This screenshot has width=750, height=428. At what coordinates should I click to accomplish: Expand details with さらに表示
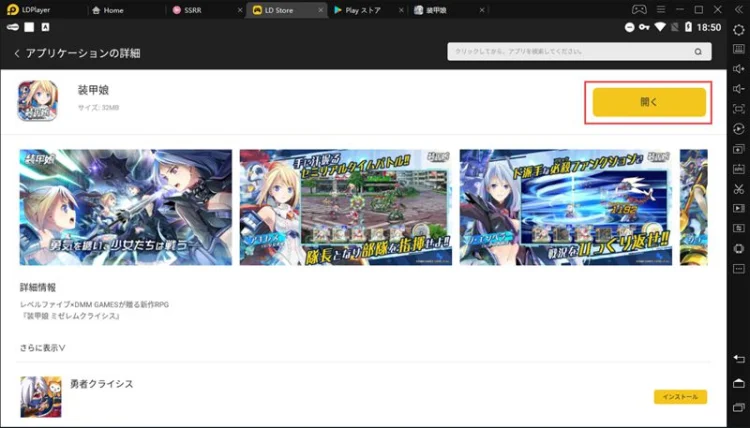(x=43, y=348)
